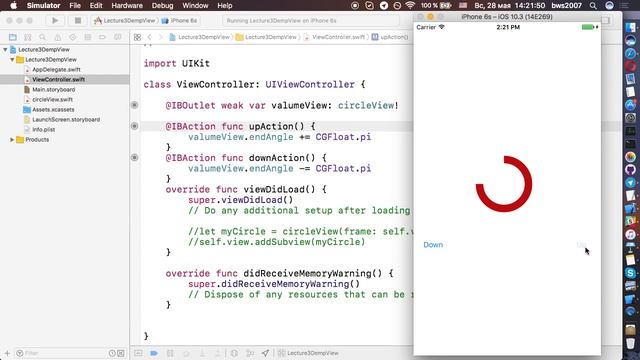
Task: Open the Apple menu
Action: coord(13,6)
